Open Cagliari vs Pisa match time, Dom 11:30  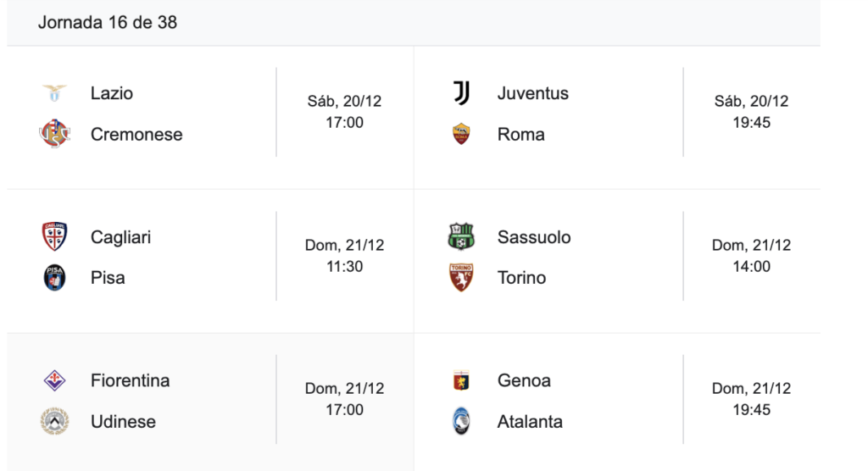click(344, 256)
